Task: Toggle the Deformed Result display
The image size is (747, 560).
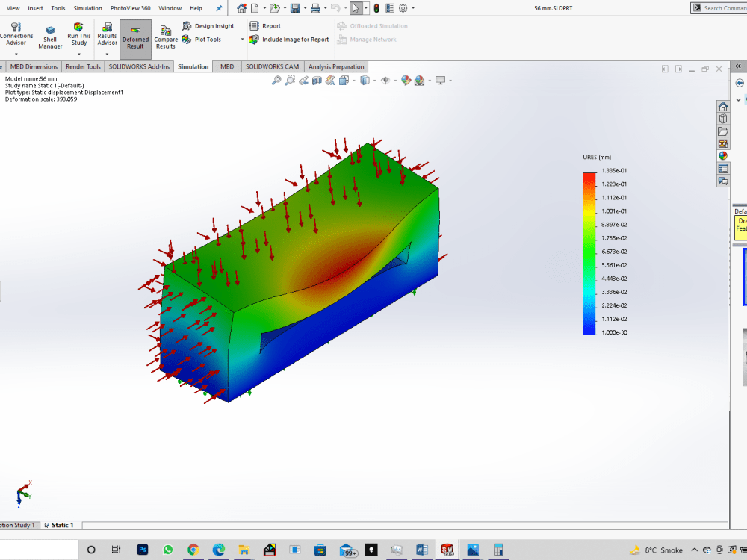Action: click(135, 35)
